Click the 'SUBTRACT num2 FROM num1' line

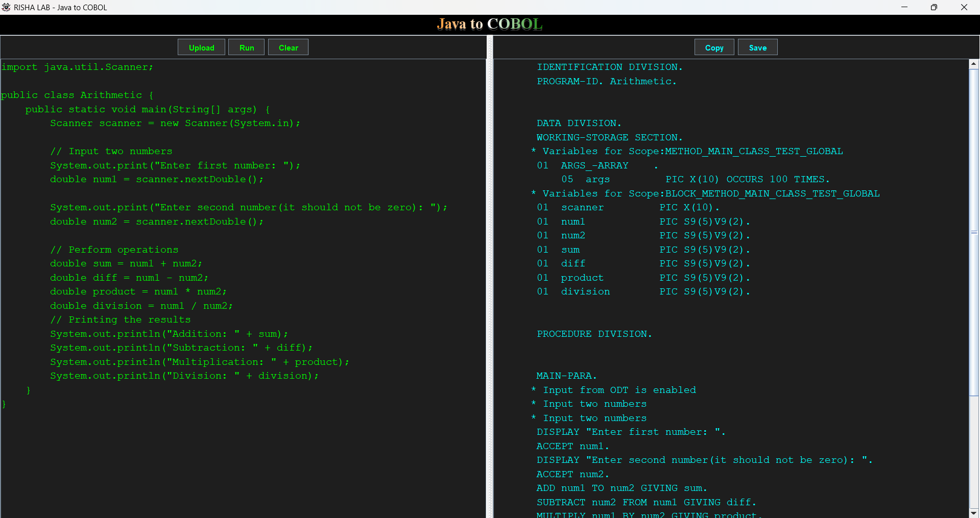tap(646, 502)
